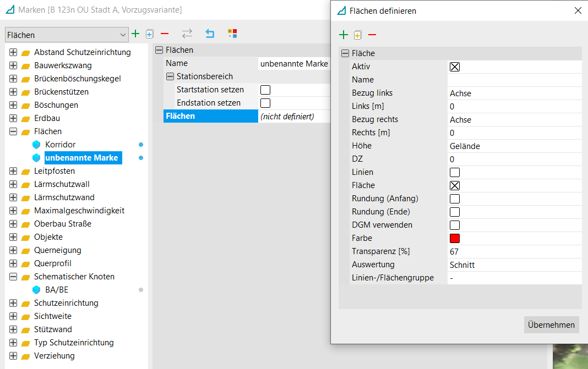Enable the Linien checkbox

coord(455,172)
